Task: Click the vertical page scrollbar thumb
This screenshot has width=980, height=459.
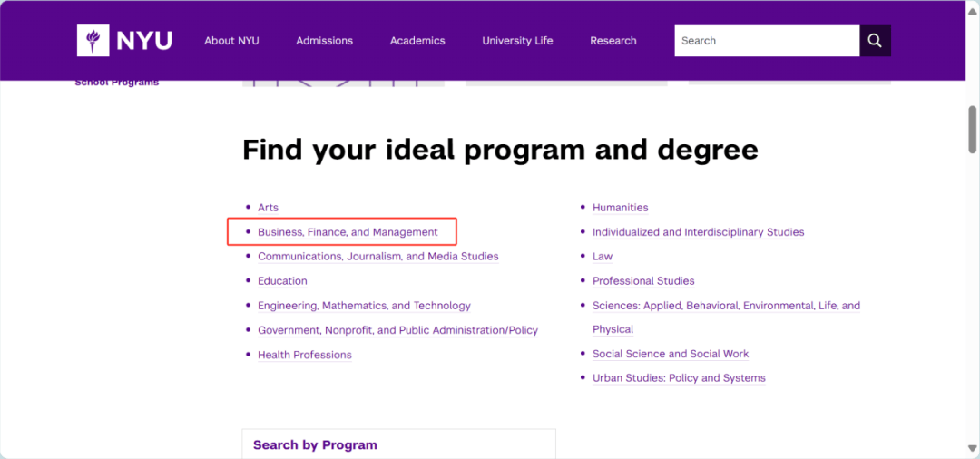Action: coord(972,130)
